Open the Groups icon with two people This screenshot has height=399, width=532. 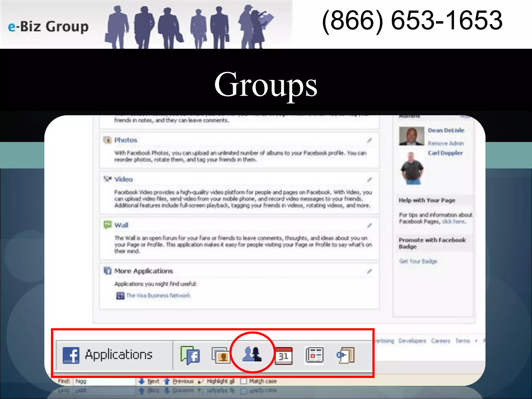pyautogui.click(x=252, y=354)
